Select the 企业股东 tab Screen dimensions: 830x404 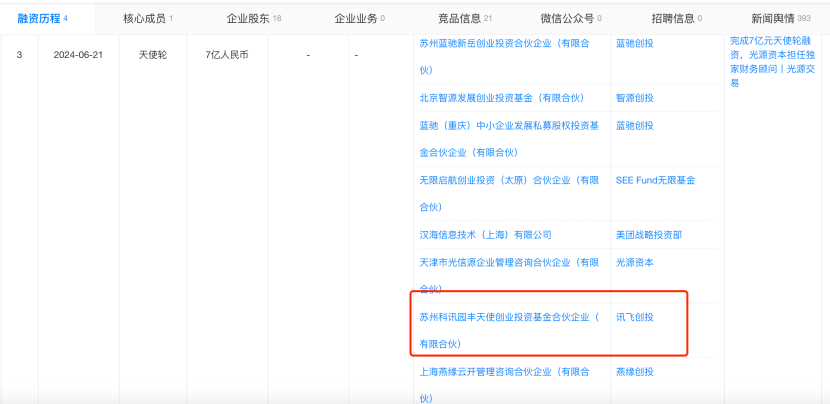point(254,19)
